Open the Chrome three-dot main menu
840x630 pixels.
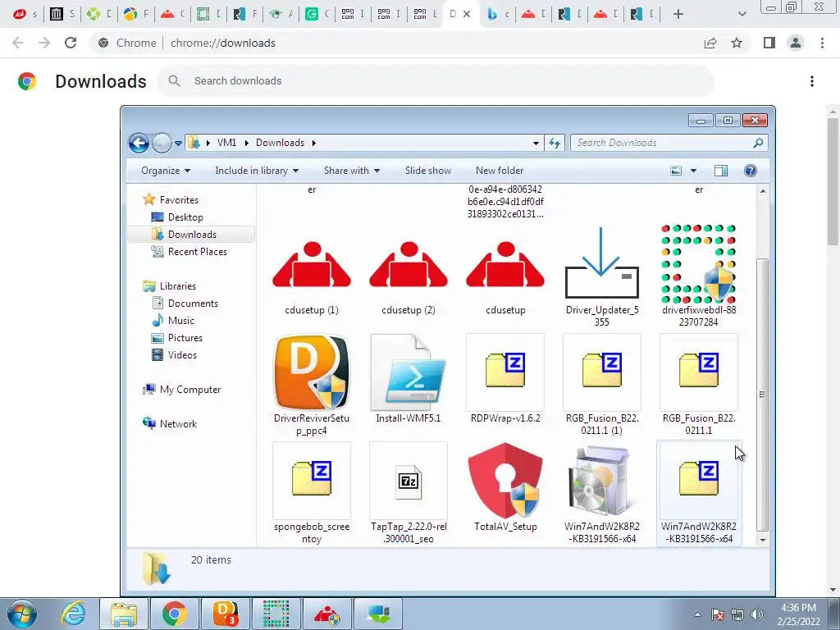822,43
